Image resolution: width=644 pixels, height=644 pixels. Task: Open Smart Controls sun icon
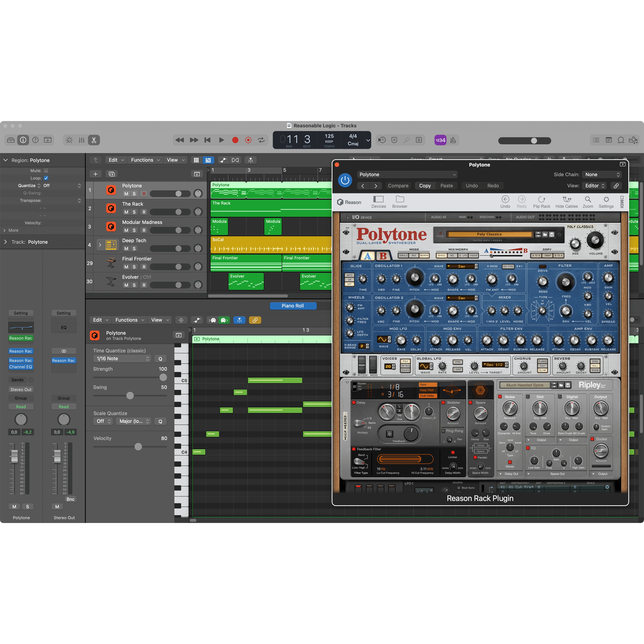pyautogui.click(x=69, y=140)
